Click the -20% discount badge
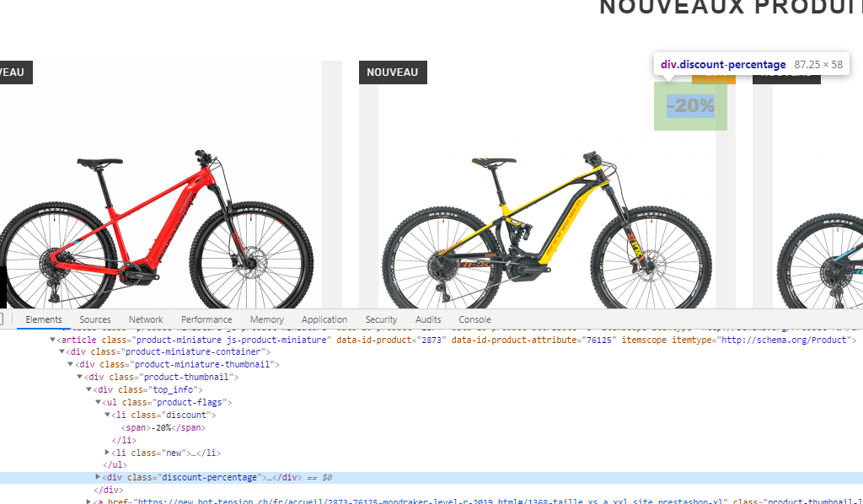Image resolution: width=863 pixels, height=504 pixels. [x=690, y=105]
